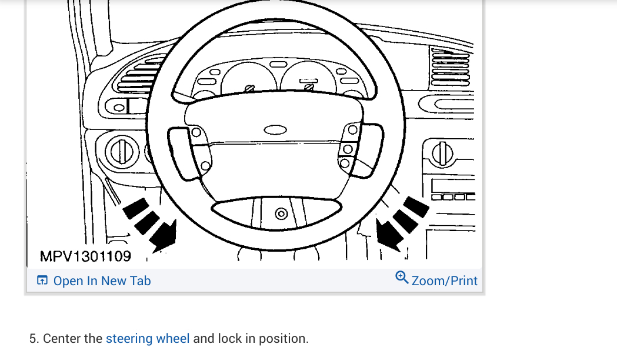
Task: Open the diagram via Open In New Tab text
Action: point(102,280)
